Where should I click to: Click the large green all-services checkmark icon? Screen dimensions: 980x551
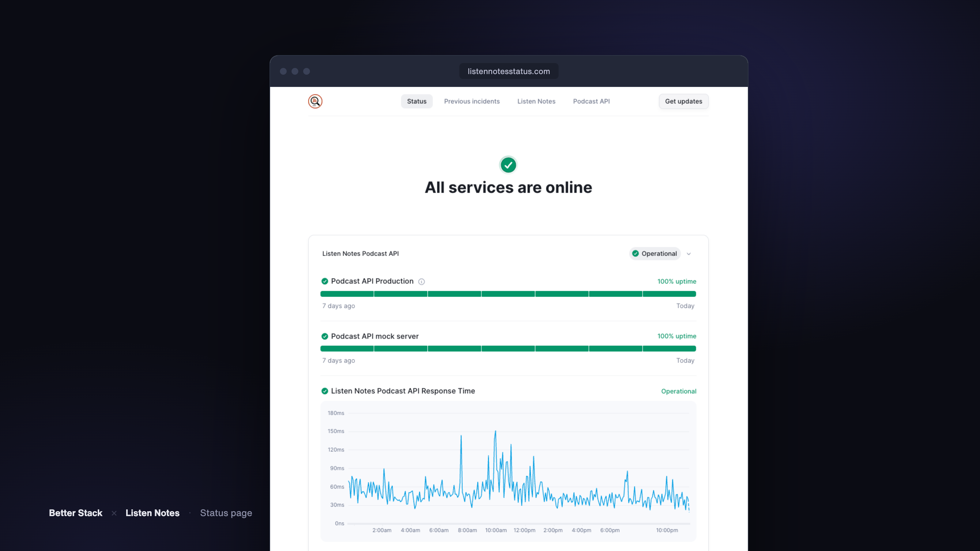click(x=508, y=165)
